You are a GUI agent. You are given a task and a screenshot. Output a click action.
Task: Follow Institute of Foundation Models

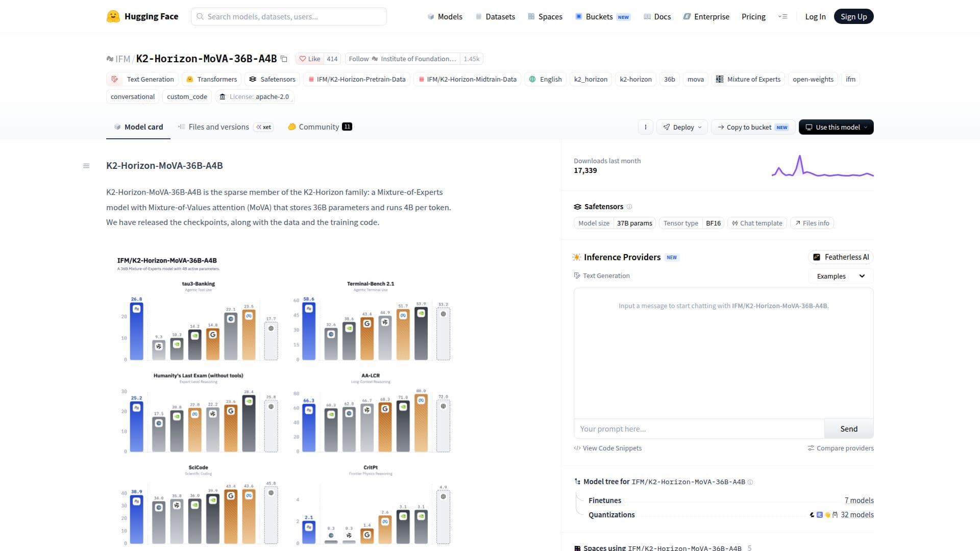click(403, 59)
